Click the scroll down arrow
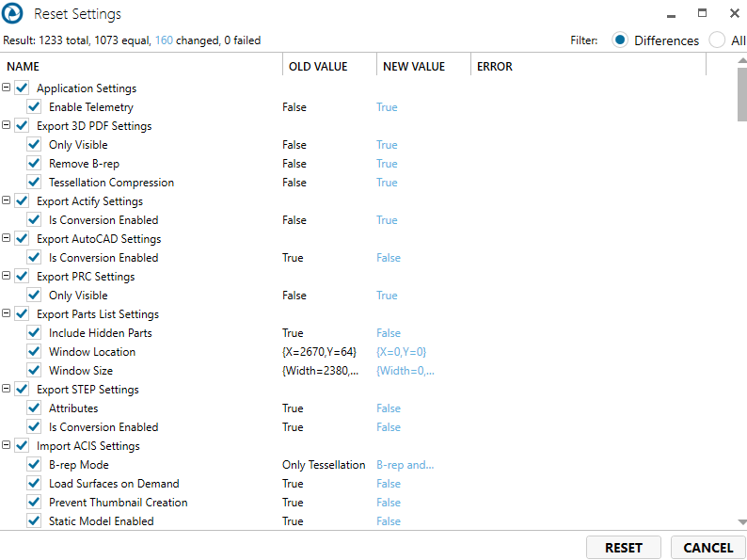This screenshot has width=747, height=560. [x=741, y=522]
